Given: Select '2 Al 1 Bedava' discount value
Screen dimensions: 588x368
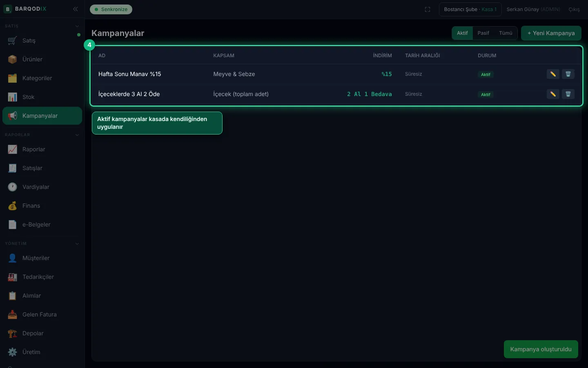Looking at the screenshot, I should pos(369,94).
